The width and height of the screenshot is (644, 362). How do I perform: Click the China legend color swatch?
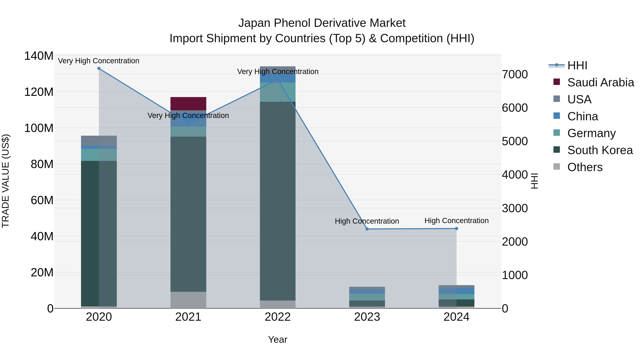pyautogui.click(x=557, y=116)
